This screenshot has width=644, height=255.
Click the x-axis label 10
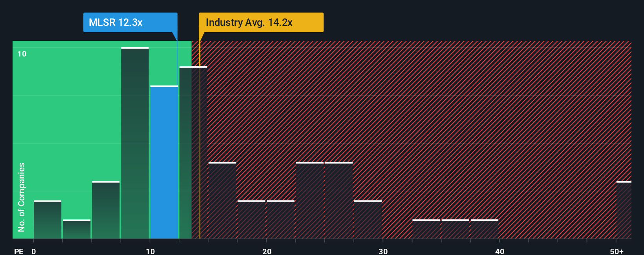point(150,251)
